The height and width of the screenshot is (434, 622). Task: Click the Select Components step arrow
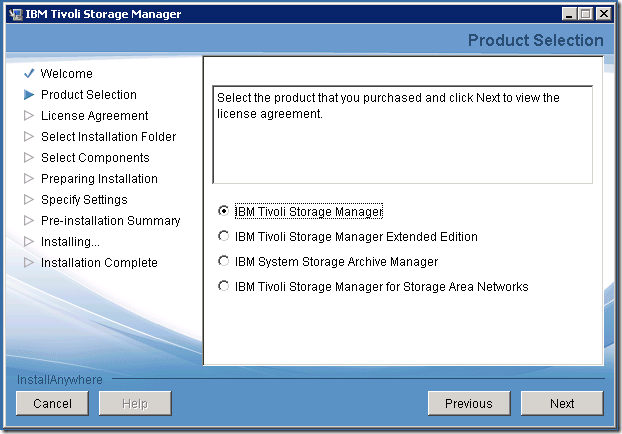[x=29, y=158]
